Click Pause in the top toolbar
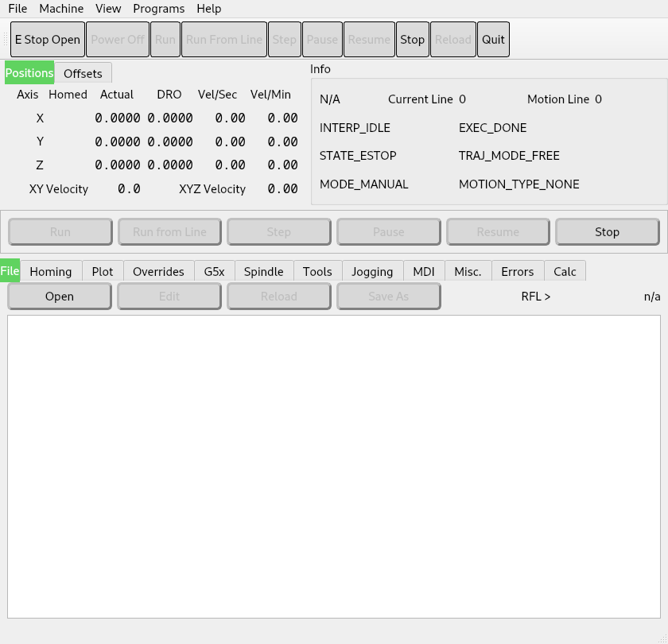The image size is (668, 644). coord(322,39)
